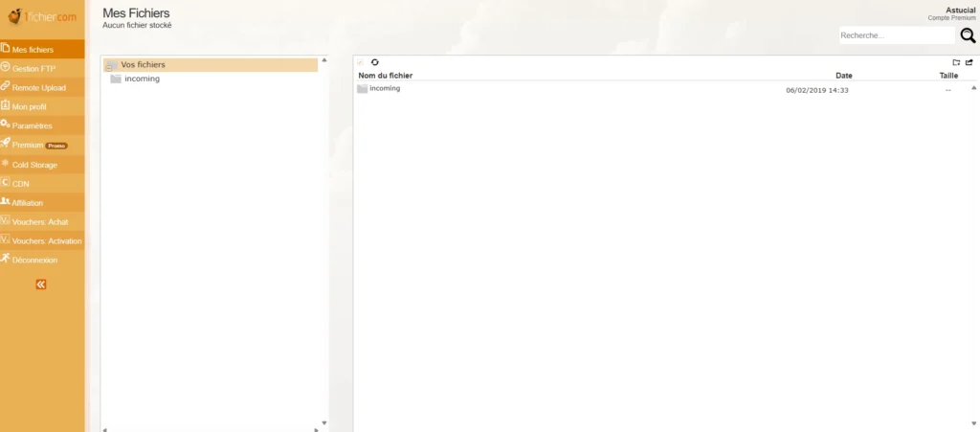Sort by Date column header
Image resolution: width=980 pixels, height=432 pixels.
844,76
